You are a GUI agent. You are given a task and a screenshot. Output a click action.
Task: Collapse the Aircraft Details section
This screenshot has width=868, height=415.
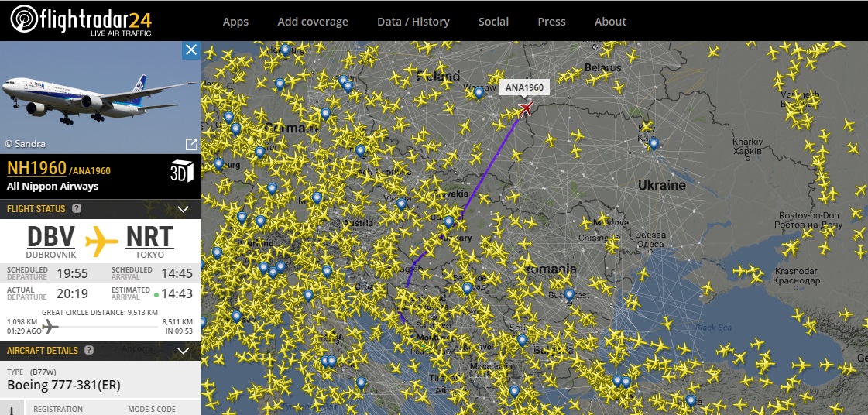pos(184,351)
